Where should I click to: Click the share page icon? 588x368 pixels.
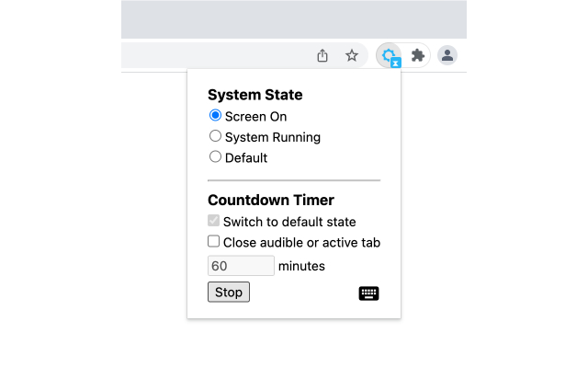322,55
